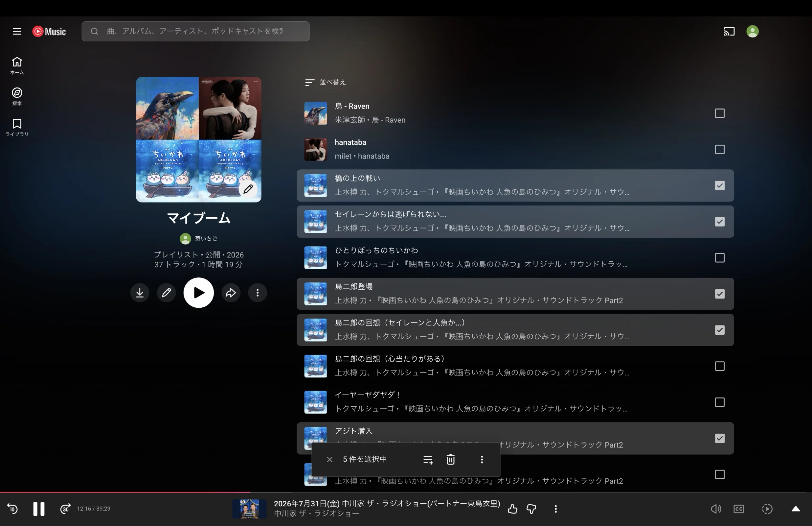The height and width of the screenshot is (526, 812).
Task: Open artist link 米津玄師
Action: (x=350, y=120)
